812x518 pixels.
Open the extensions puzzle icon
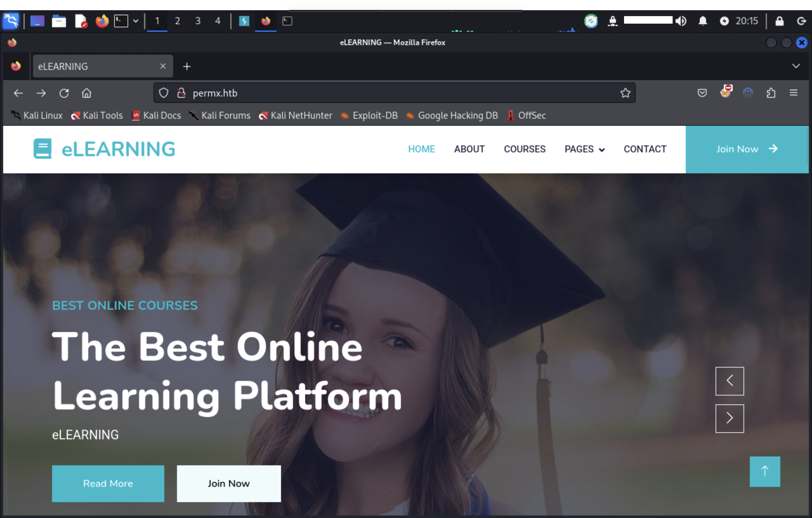click(771, 93)
